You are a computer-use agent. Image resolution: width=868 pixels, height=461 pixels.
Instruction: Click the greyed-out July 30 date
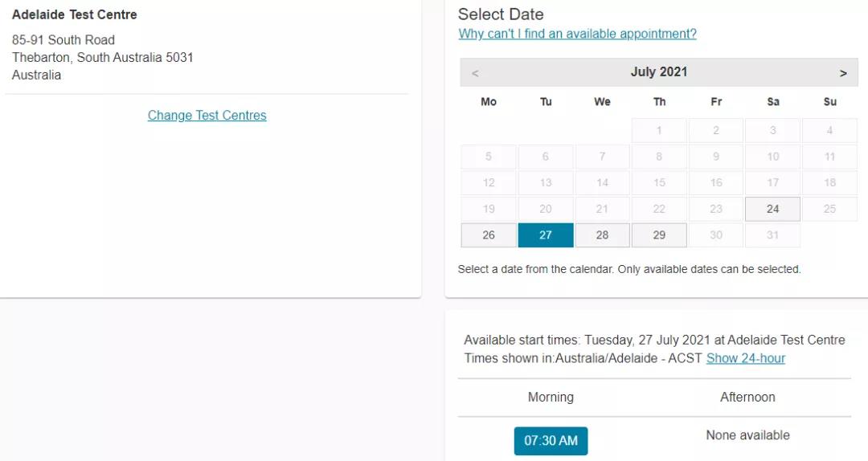click(x=716, y=235)
